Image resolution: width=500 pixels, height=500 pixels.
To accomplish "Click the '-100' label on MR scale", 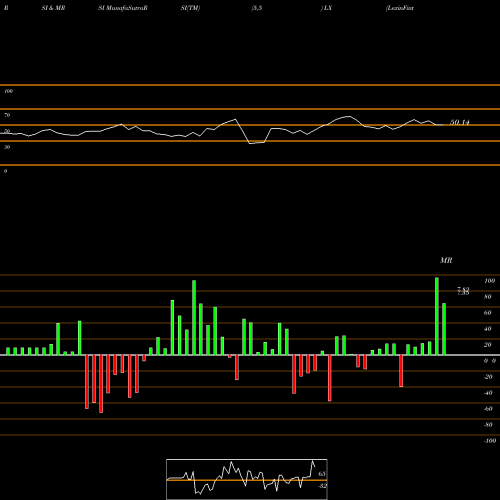I will (x=490, y=441).
